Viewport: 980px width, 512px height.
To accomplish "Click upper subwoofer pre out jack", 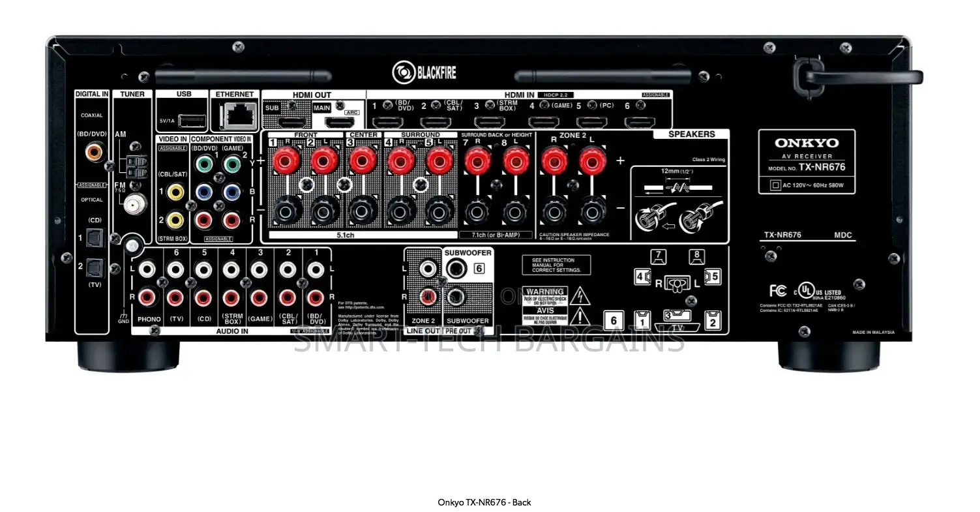I will tap(456, 268).
